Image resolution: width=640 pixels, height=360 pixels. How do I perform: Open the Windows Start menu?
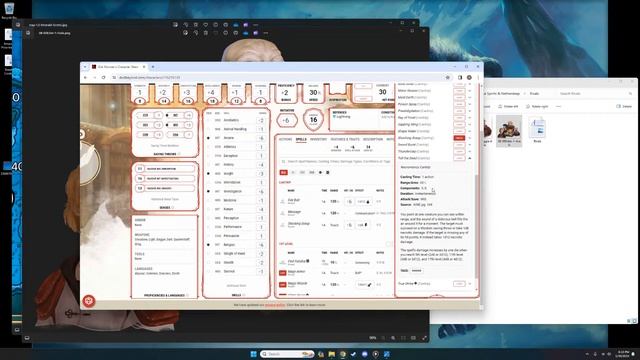pyautogui.click(x=253, y=354)
